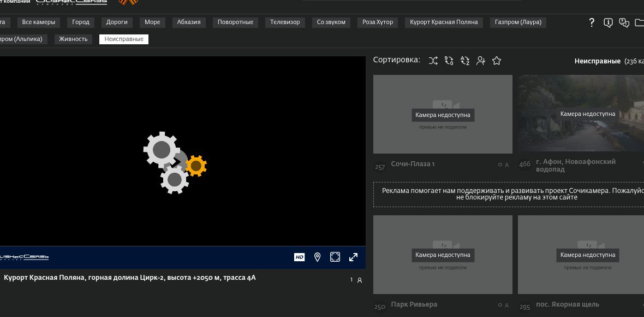The image size is (644, 317).
Task: Click the ad-support notice text box
Action: (509, 194)
